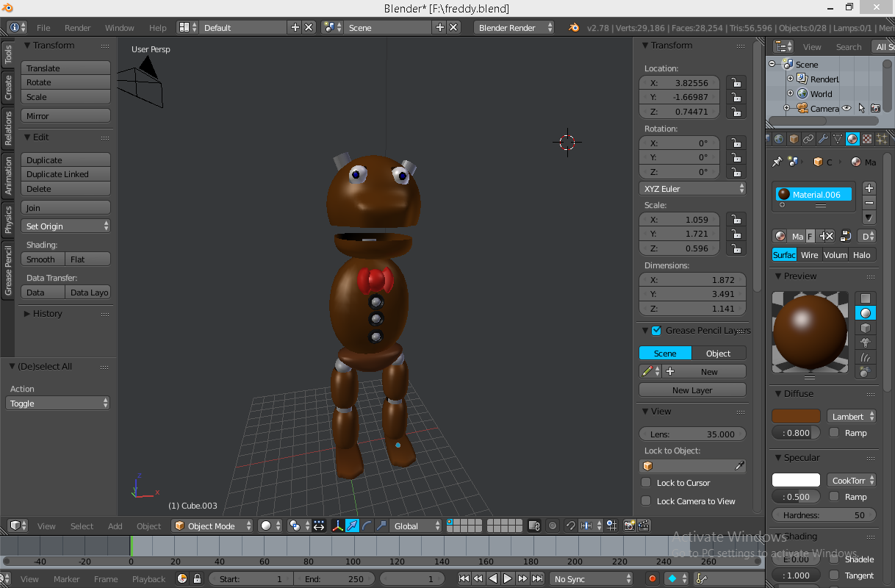Click the OpenGL render animation clapper icon

tap(644, 526)
